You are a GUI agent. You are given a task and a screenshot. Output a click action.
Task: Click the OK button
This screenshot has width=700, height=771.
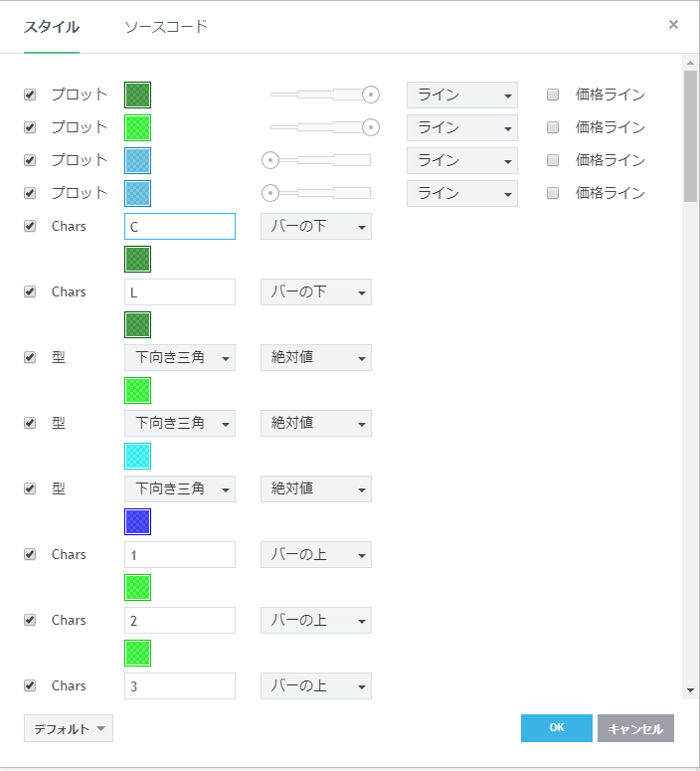pos(556,728)
